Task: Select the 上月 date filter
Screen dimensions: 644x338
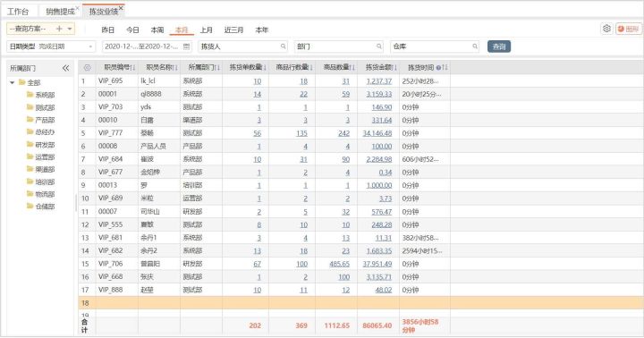Action: tap(207, 30)
